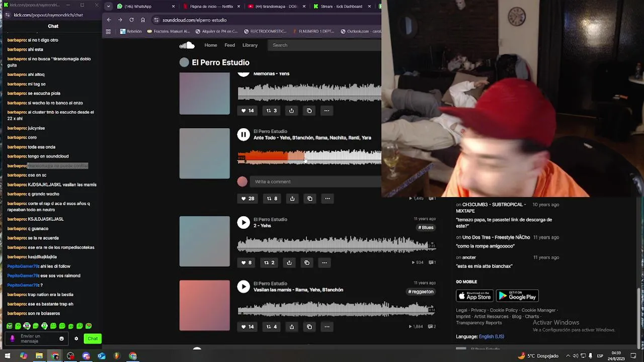Copy link of Ante Todo track
Image resolution: width=644 pixels, height=362 pixels.
(x=310, y=199)
